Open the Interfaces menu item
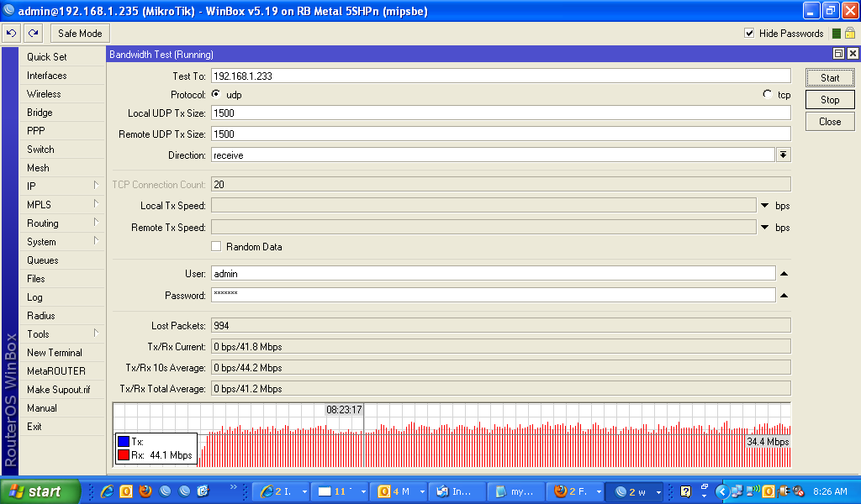The width and height of the screenshot is (861, 504). [62, 75]
